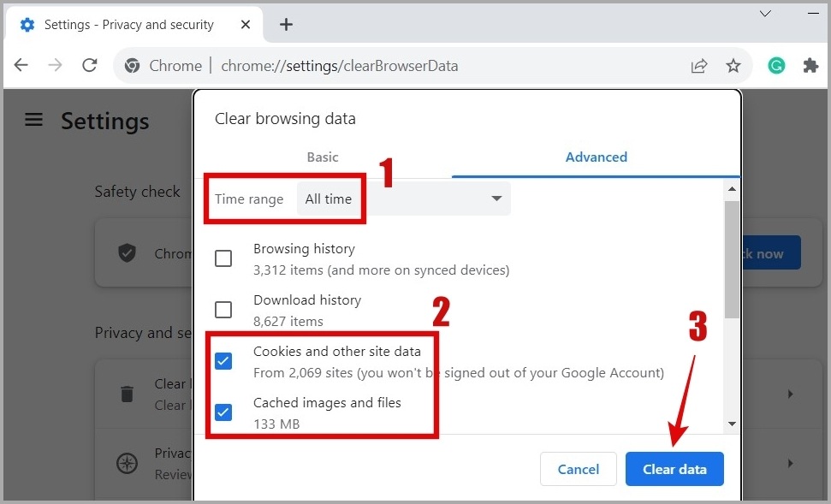This screenshot has width=831, height=504.
Task: Open tab search chevron at top right
Action: (765, 13)
